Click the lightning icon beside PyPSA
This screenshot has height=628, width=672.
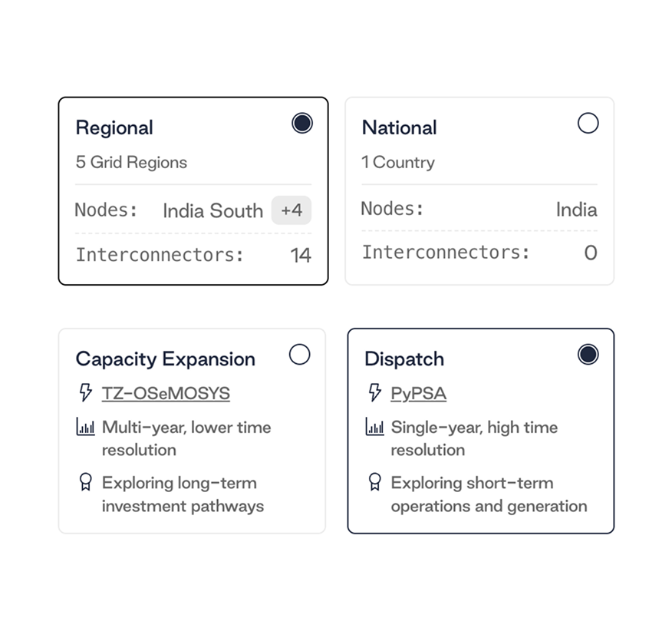point(374,393)
